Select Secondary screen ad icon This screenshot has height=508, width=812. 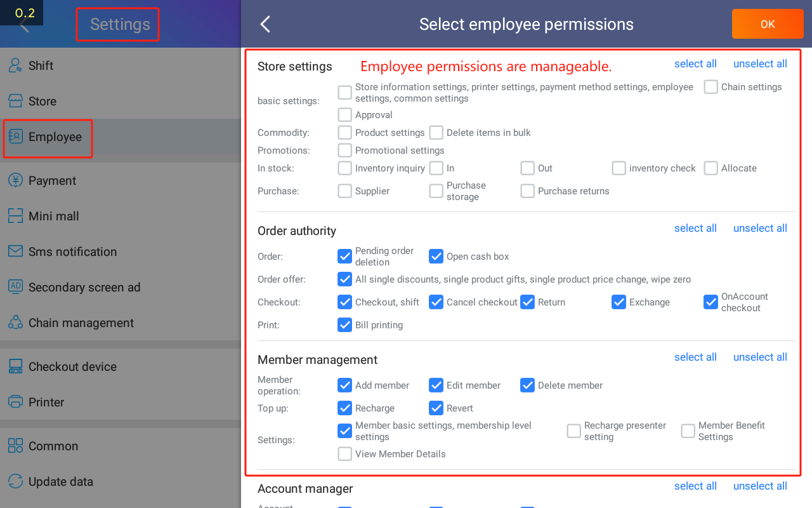[x=16, y=286]
